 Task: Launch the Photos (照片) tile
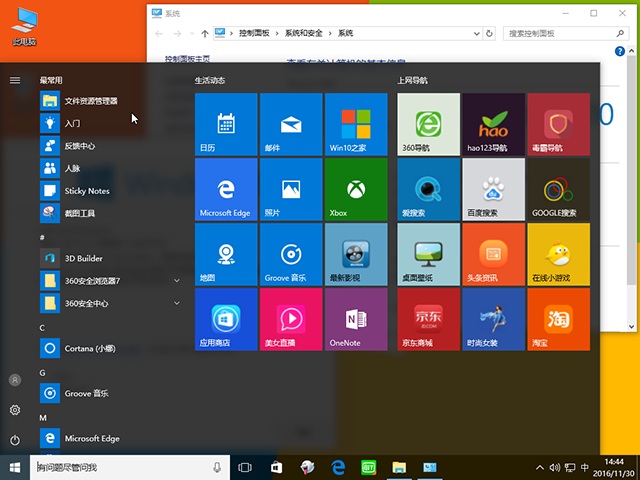pyautogui.click(x=290, y=190)
